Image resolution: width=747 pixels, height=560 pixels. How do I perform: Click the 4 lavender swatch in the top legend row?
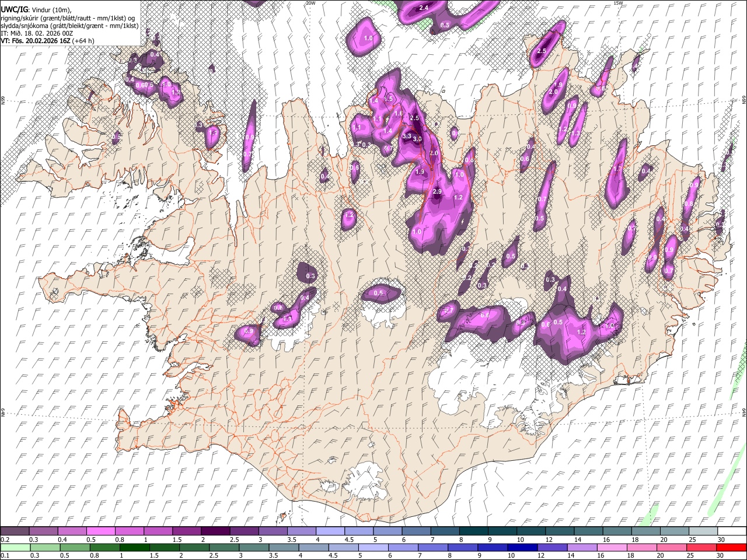pyautogui.click(x=330, y=531)
